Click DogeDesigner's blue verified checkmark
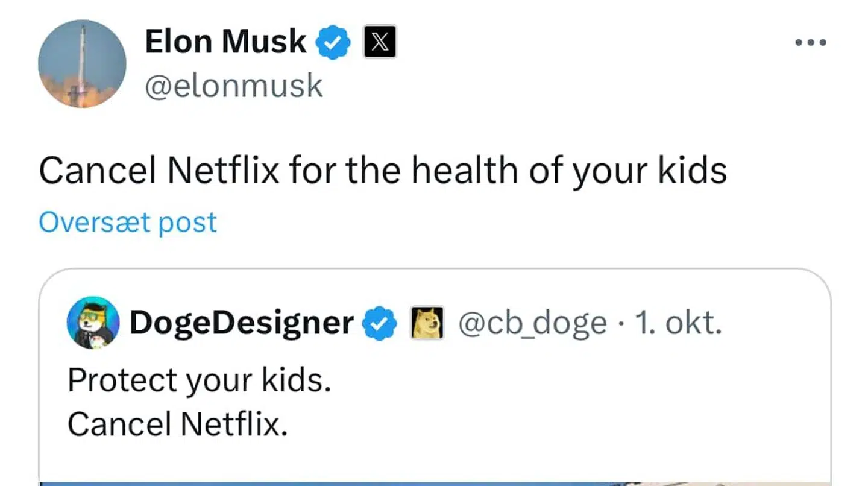The height and width of the screenshot is (486, 868). coord(379,324)
